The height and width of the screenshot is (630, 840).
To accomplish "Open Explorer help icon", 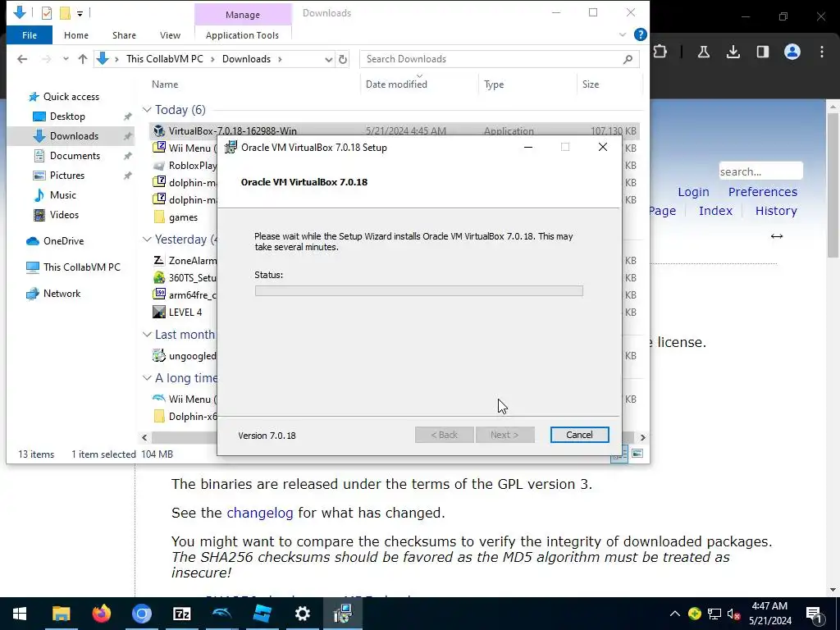I will tap(640, 34).
